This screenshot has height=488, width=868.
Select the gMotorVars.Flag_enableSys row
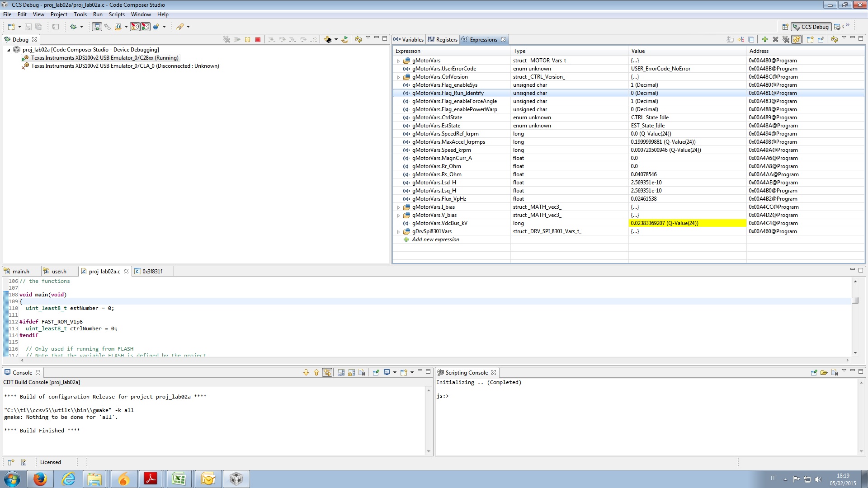pos(628,85)
